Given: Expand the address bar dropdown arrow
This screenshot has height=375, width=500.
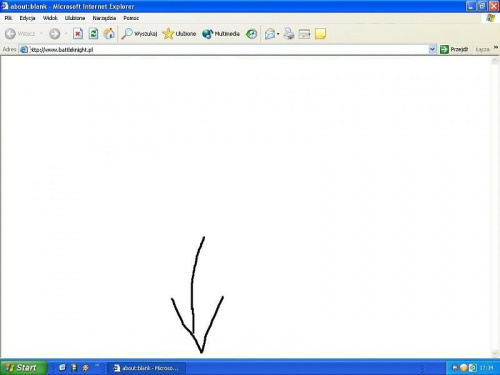Looking at the screenshot, I should tap(432, 49).
